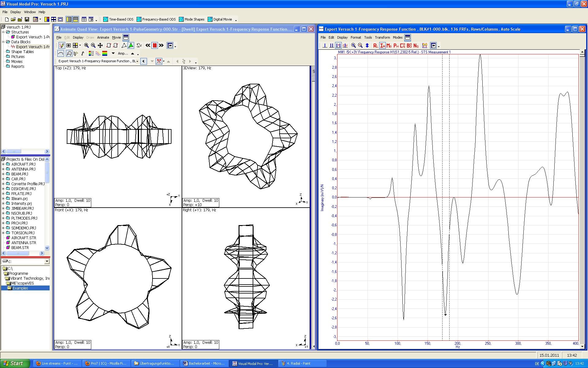
Task: Show Bode display with the BD icon
Action: click(x=409, y=45)
